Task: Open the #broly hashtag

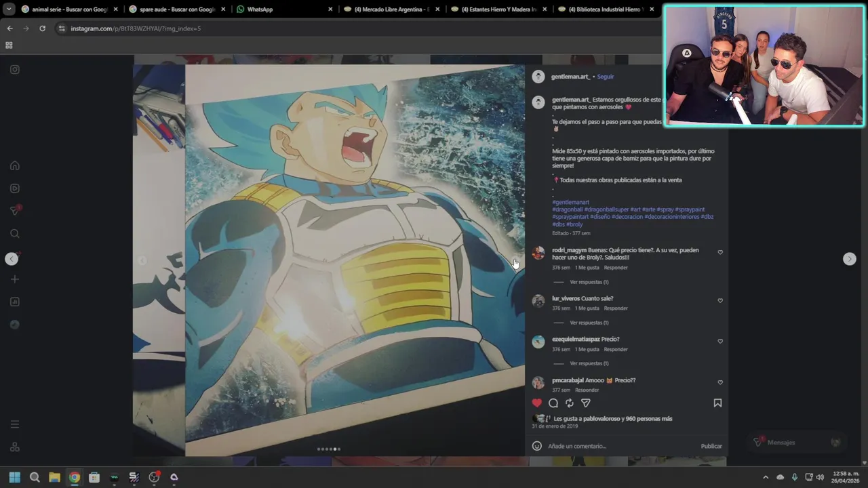Action: tap(574, 224)
